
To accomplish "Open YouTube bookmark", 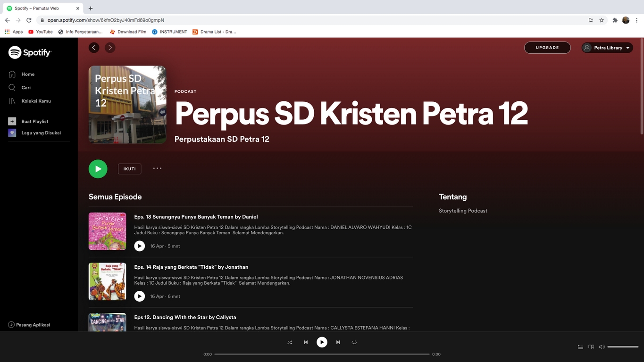I will coord(41,32).
